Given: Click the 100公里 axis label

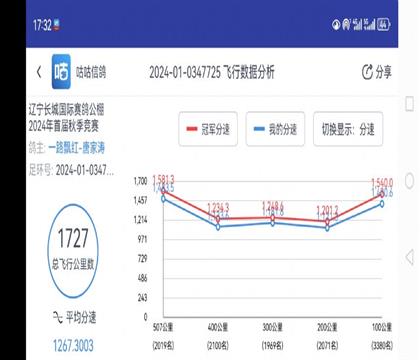Looking at the screenshot, I should pos(382,327).
